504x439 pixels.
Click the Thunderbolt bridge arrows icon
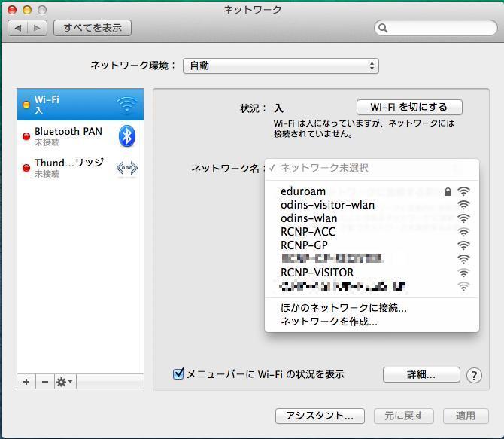click(x=127, y=169)
